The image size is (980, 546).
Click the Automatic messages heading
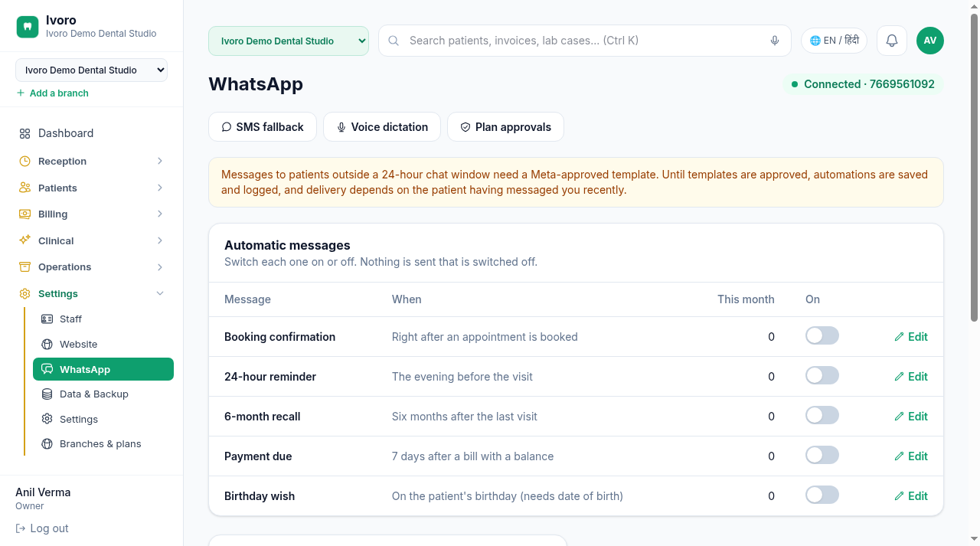(x=287, y=246)
